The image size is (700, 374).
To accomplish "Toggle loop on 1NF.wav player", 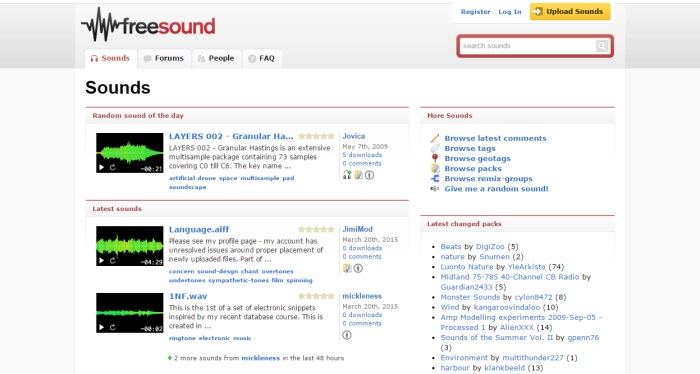I will 112,328.
